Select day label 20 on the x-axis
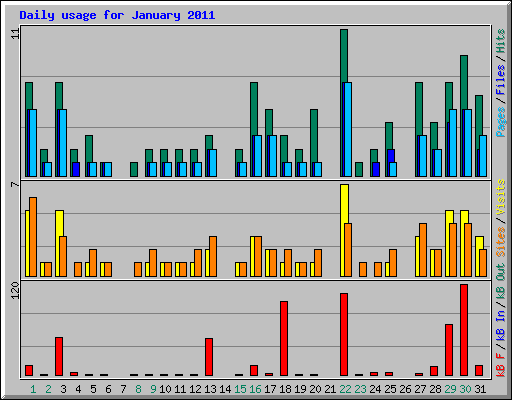 coord(315,389)
